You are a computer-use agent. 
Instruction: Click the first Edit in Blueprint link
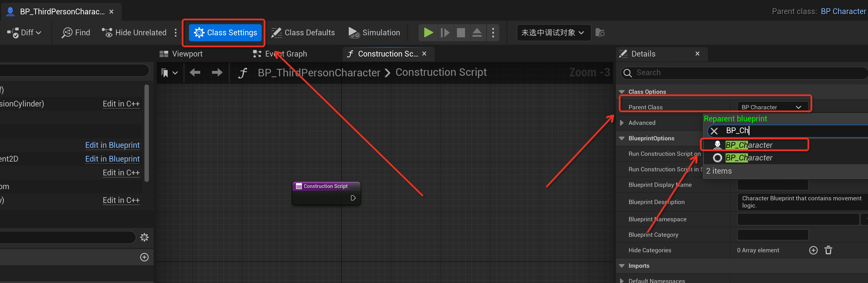tap(112, 145)
